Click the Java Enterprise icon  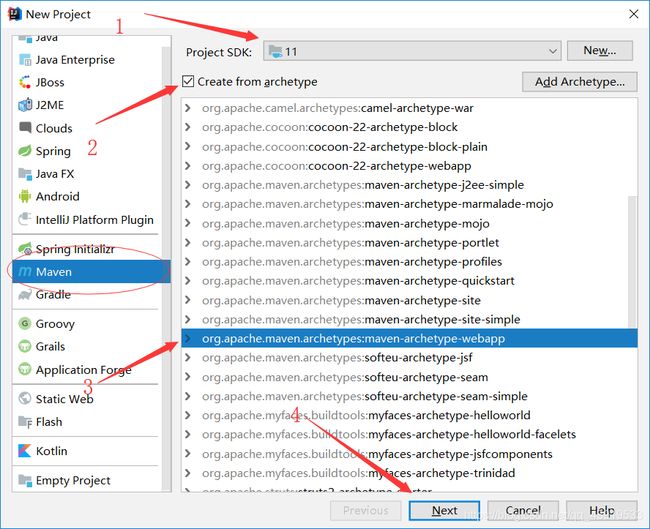click(25, 60)
